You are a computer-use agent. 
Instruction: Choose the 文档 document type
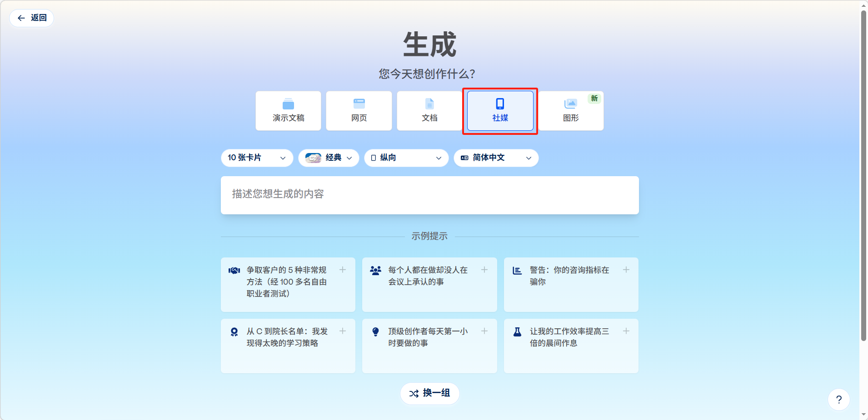(x=429, y=111)
